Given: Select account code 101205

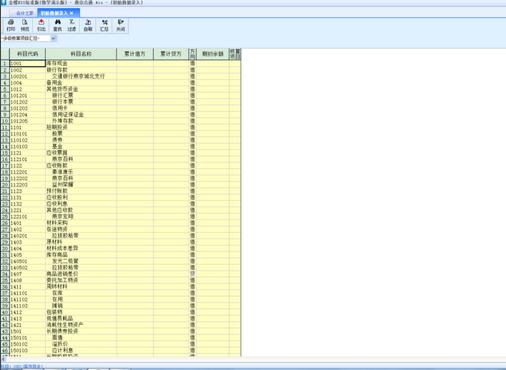Looking at the screenshot, I should 27,121.
